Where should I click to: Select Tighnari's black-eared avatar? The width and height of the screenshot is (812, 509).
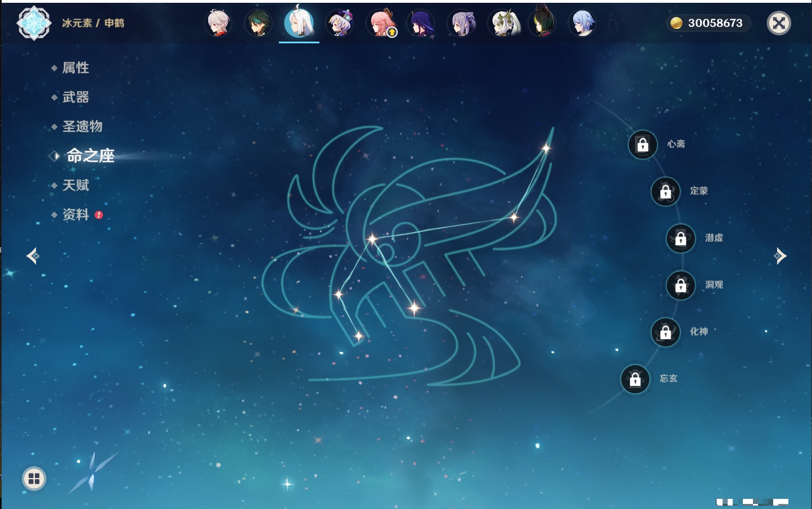(543, 21)
